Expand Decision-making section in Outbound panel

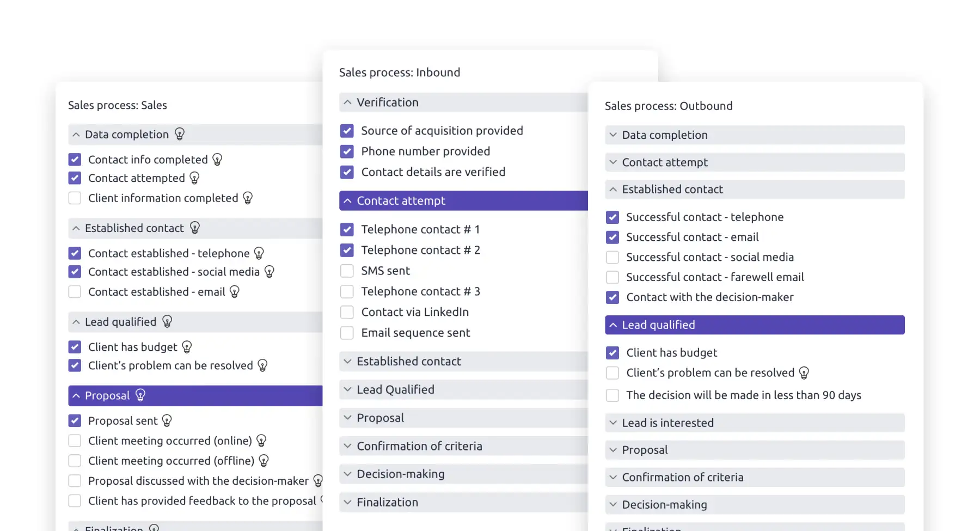point(755,504)
